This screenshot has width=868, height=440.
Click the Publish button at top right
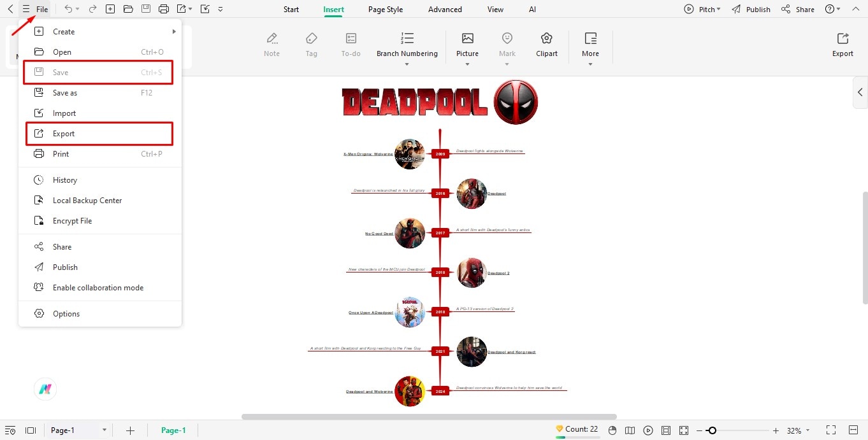(751, 9)
